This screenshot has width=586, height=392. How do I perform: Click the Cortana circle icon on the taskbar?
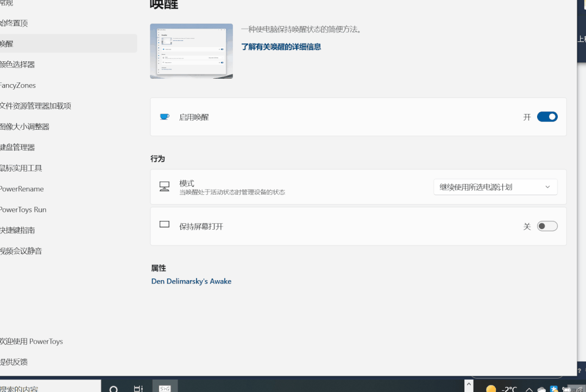114,389
